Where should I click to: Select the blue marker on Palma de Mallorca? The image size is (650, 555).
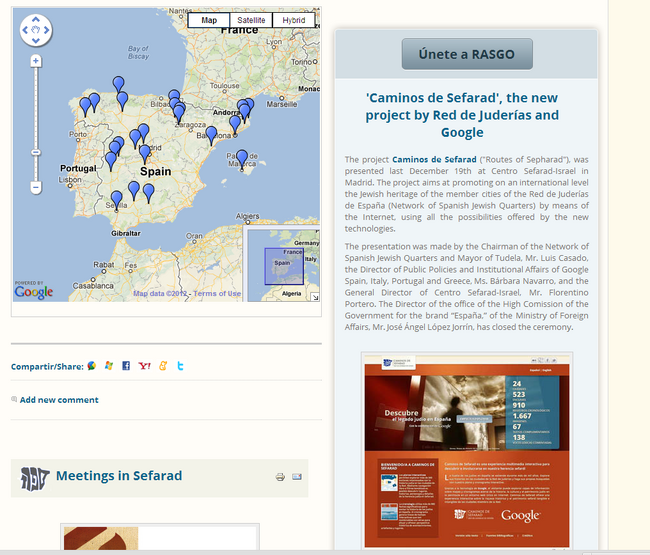[242, 160]
